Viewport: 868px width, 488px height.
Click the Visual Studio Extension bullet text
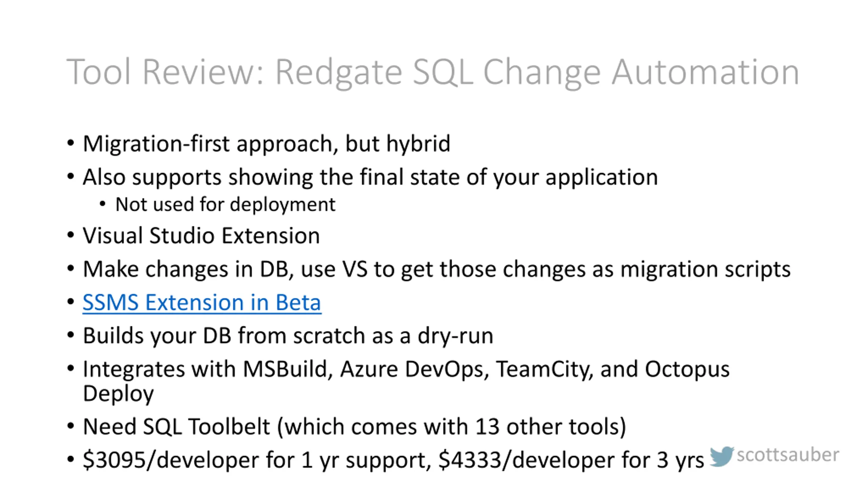[x=201, y=236]
